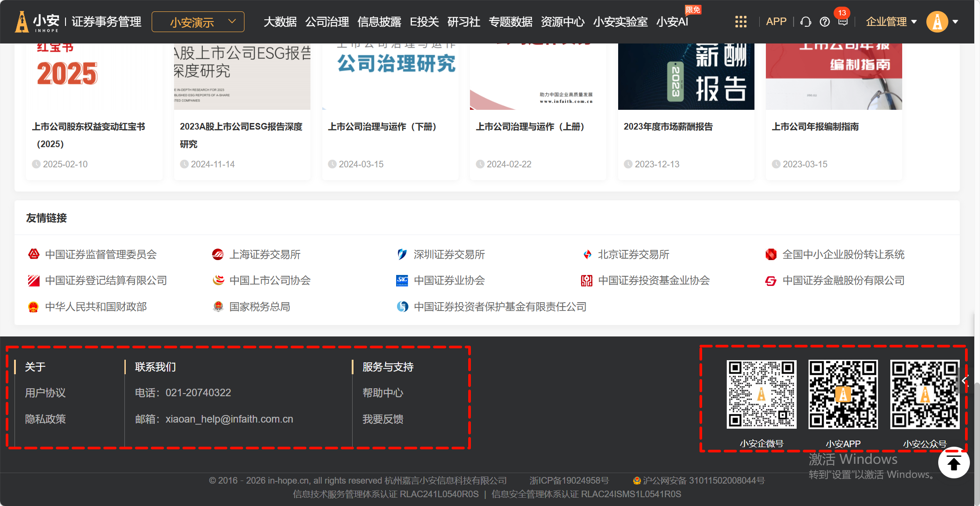Click the Shanghai Stock Exchange logo icon
Viewport: 980px width, 506px height.
[218, 254]
